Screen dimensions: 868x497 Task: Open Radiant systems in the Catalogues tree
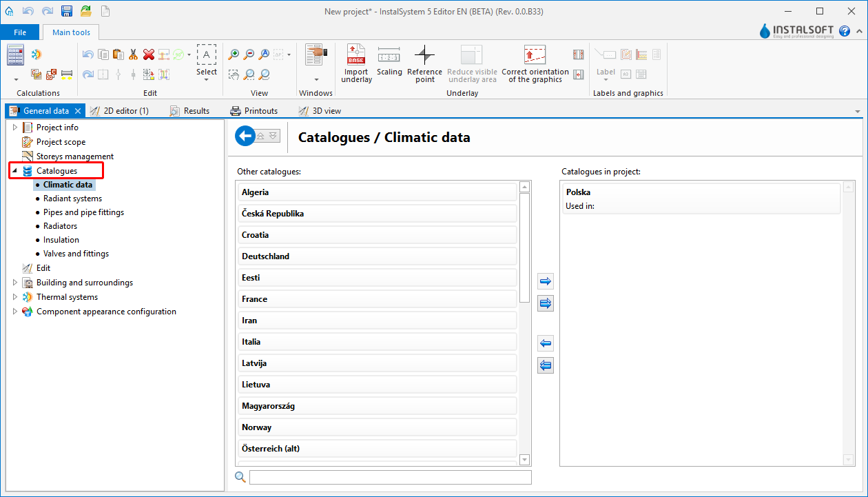72,199
